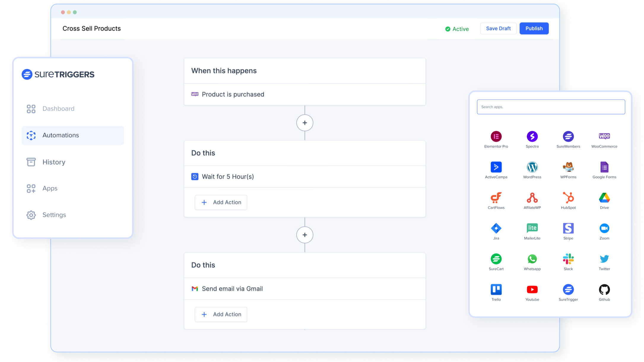
Task: Publish the Cross Sell Products workflow
Action: coord(534,28)
